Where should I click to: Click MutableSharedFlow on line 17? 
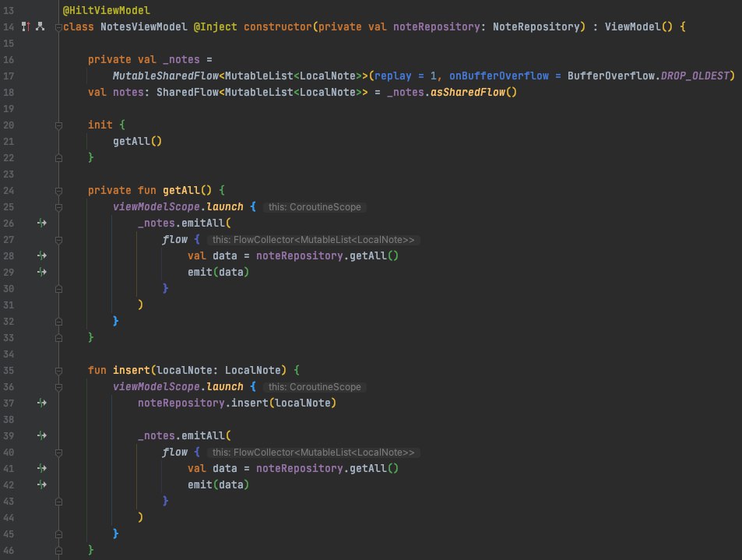point(166,76)
